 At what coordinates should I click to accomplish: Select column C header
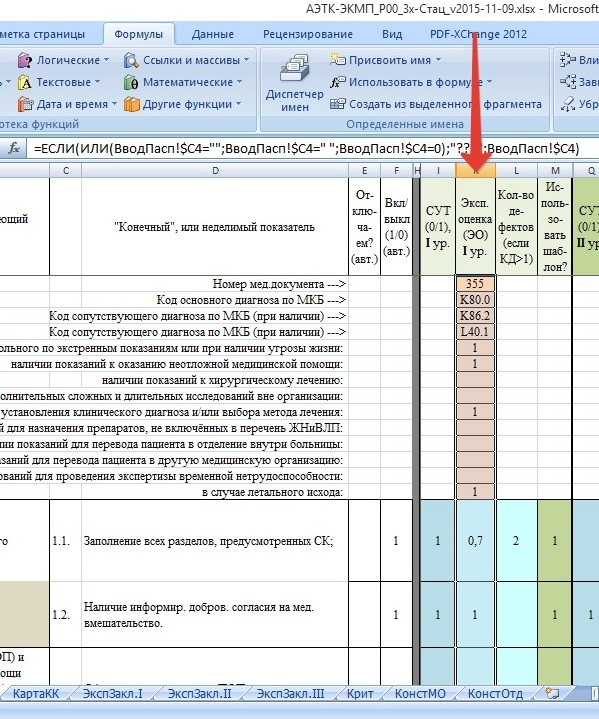coord(66,171)
